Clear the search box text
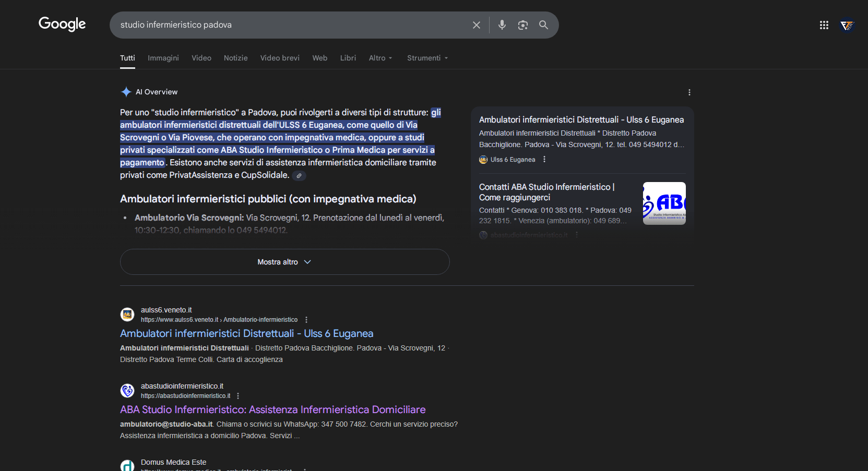The image size is (868, 471). 476,25
